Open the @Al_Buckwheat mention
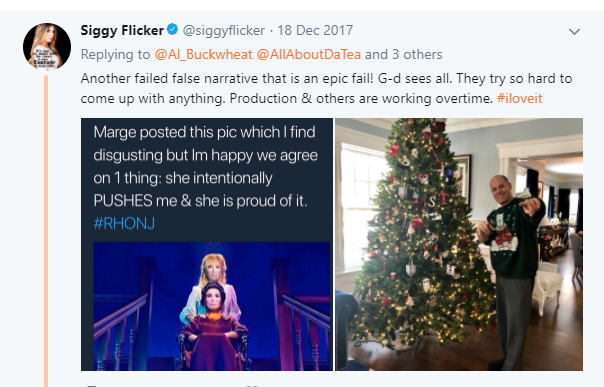This screenshot has height=387, width=604. [x=203, y=54]
